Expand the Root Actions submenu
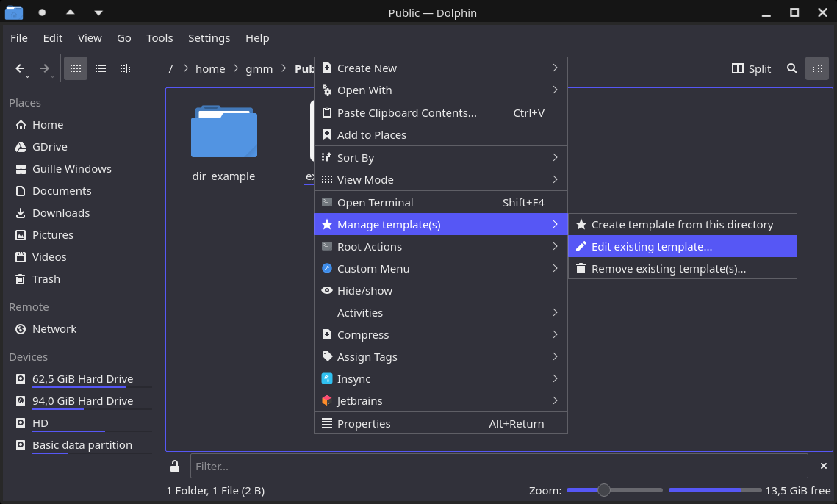The image size is (837, 504). [x=440, y=247]
